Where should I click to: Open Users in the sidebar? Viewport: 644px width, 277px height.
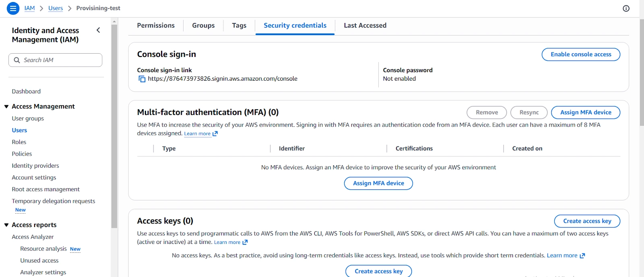tap(19, 130)
